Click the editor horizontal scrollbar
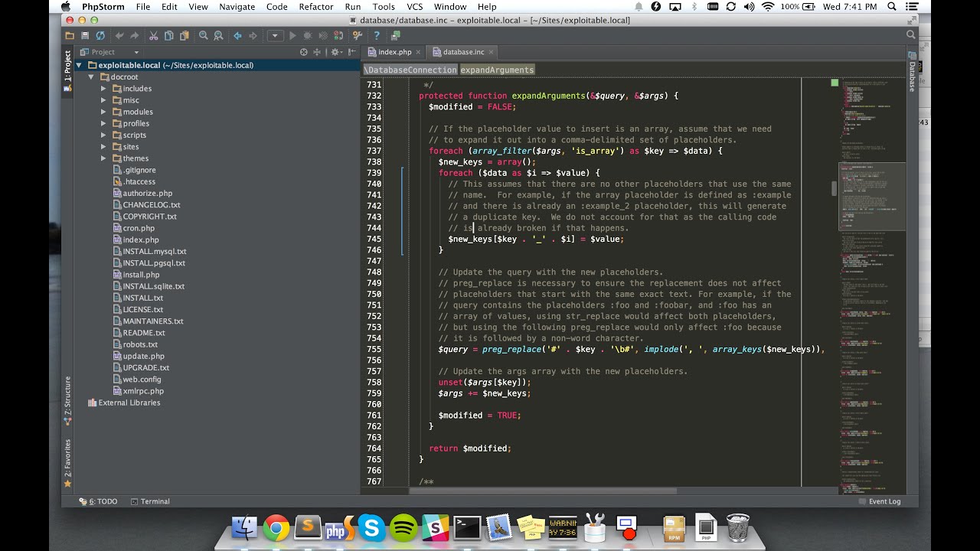The image size is (980, 551). 544,491
